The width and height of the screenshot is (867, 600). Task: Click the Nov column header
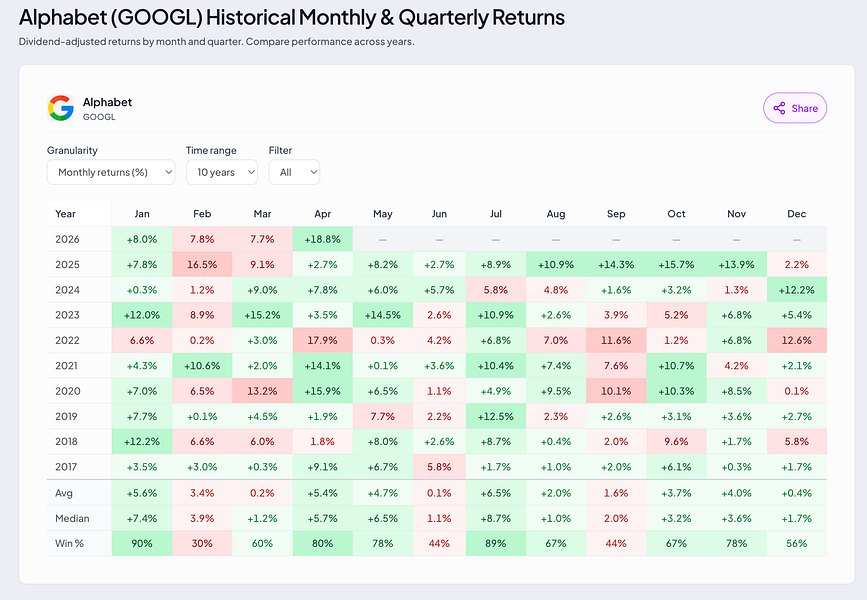tap(737, 214)
